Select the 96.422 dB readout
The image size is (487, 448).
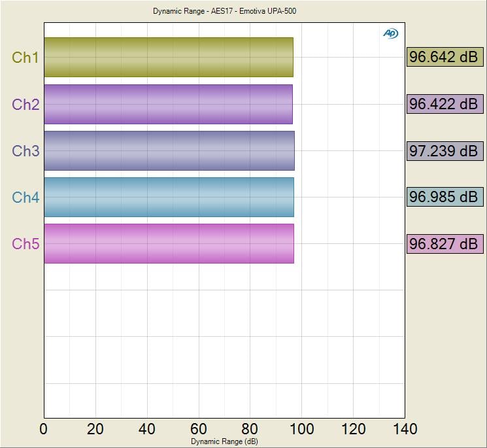[444, 104]
